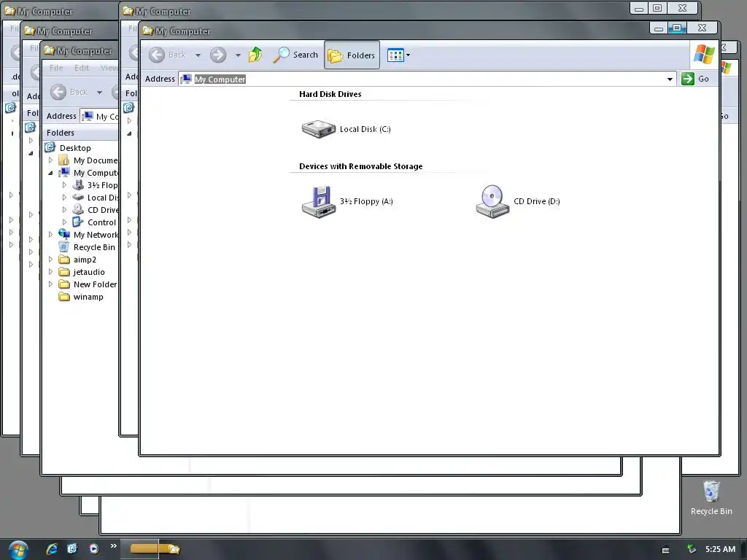747x560 pixels.
Task: Expand the Control Panel node in the tree
Action: click(64, 222)
